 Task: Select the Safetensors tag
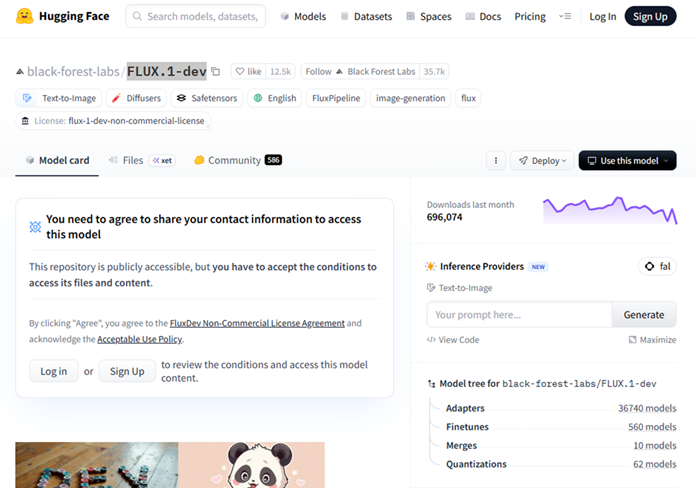tap(207, 98)
